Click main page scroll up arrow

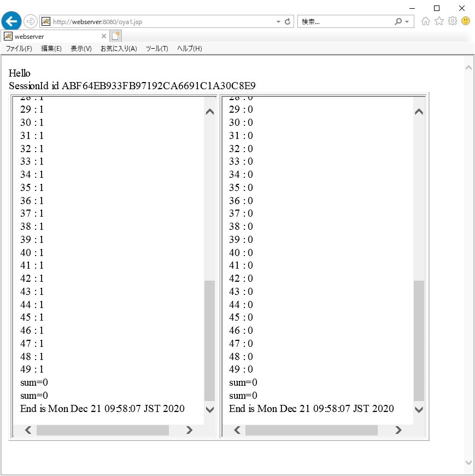[468, 68]
